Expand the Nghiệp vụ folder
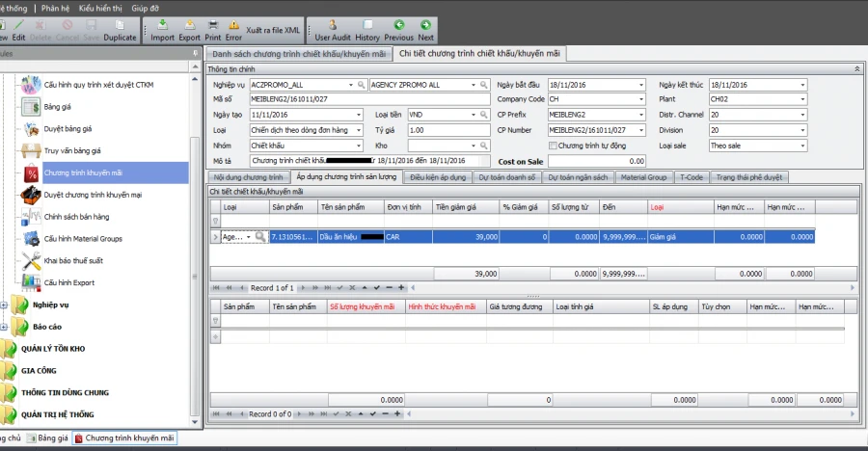This screenshot has width=868, height=451. (x=3, y=305)
